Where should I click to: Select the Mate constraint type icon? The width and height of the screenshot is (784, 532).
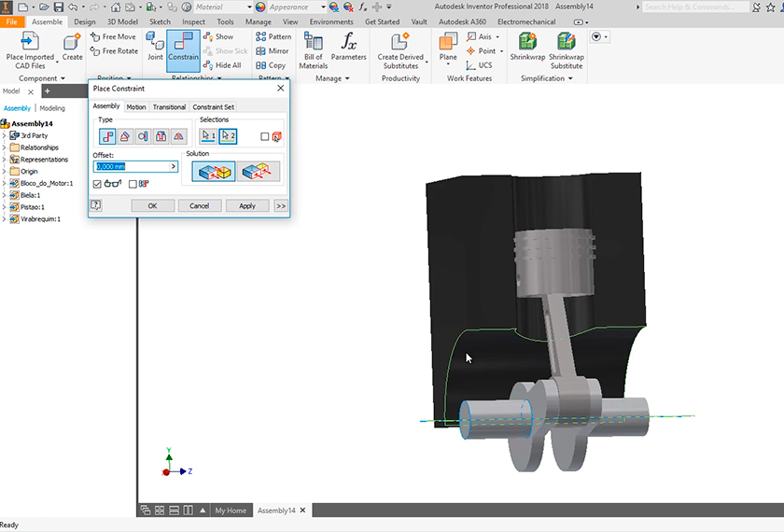point(107,136)
